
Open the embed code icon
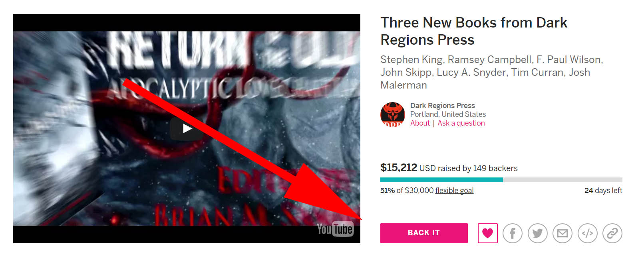[587, 233]
